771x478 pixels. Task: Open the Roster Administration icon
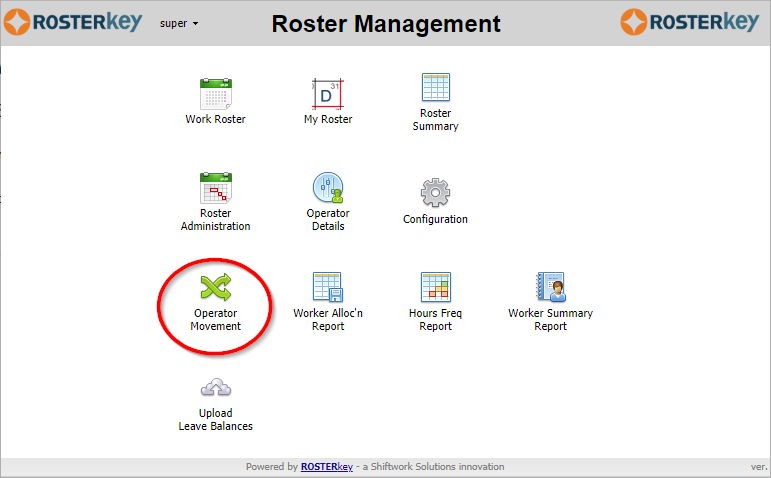click(x=215, y=188)
